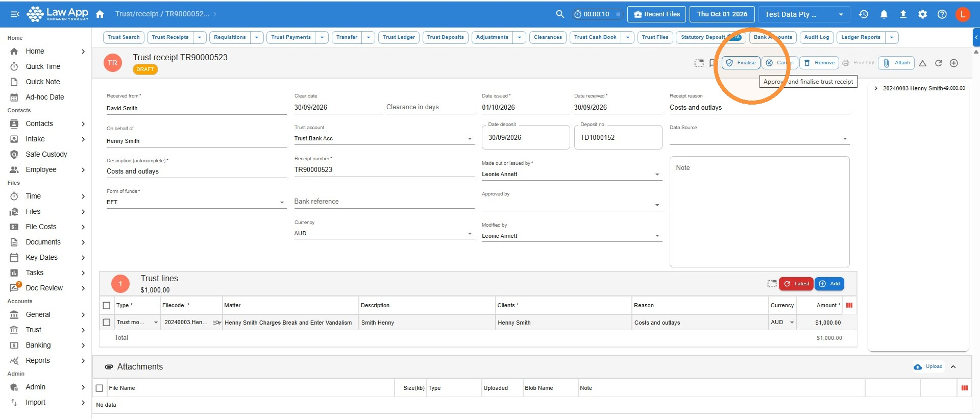
Task: Open the Trust Ledger tab
Action: (x=399, y=37)
